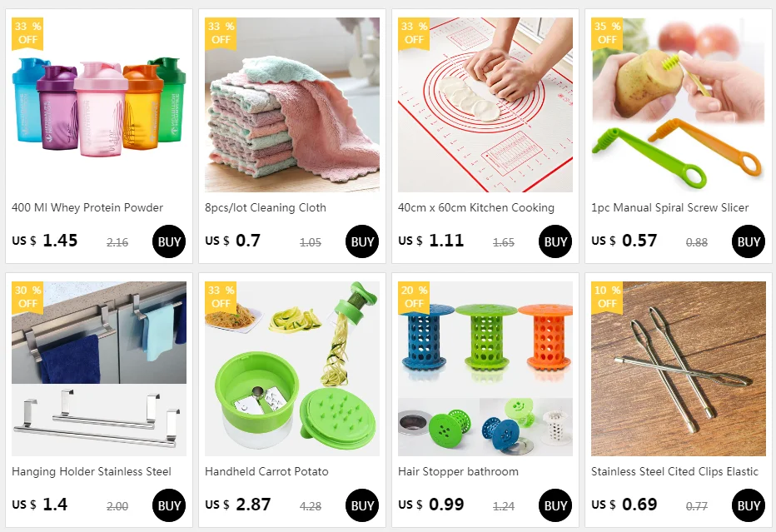
Task: Open the red silicone baking mat image
Action: 485,105
